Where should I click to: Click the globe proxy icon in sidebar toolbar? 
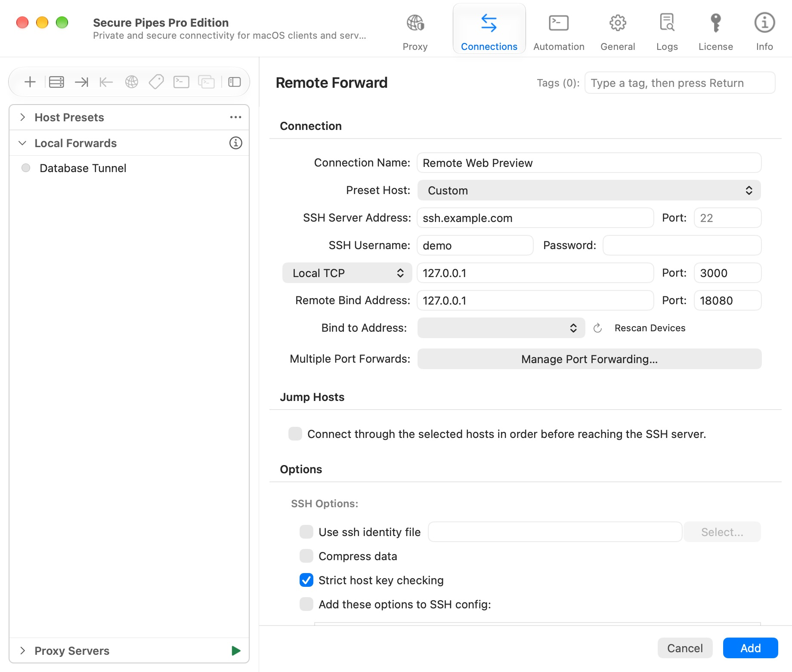point(132,82)
